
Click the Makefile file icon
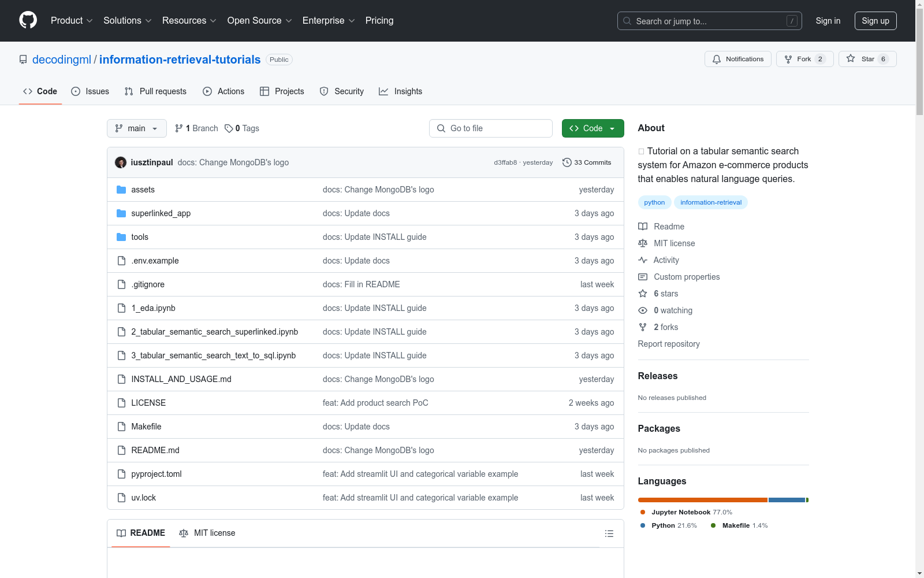121,427
